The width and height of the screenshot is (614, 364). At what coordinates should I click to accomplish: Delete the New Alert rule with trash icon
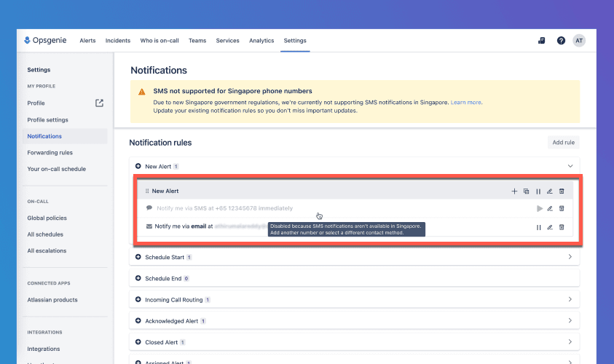click(562, 191)
